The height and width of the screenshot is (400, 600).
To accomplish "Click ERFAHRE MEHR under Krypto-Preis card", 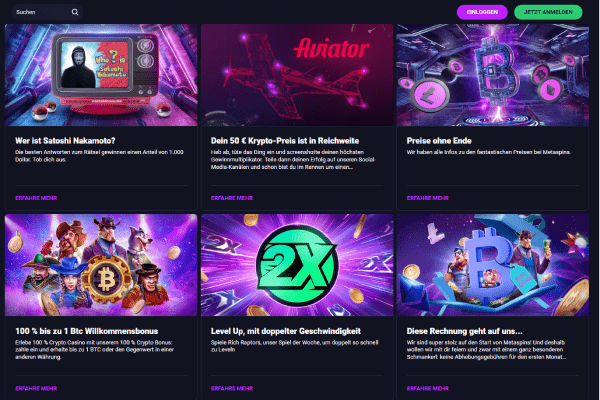I will point(232,198).
